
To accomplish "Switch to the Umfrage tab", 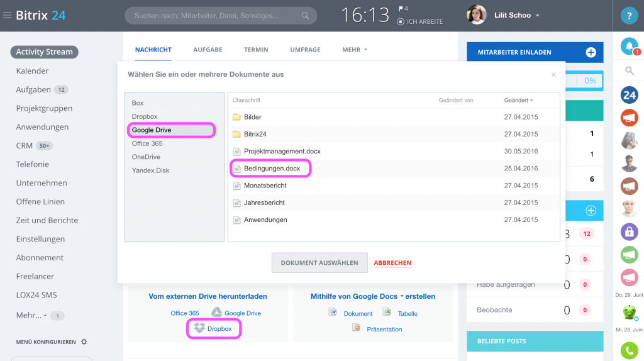I will coord(305,50).
